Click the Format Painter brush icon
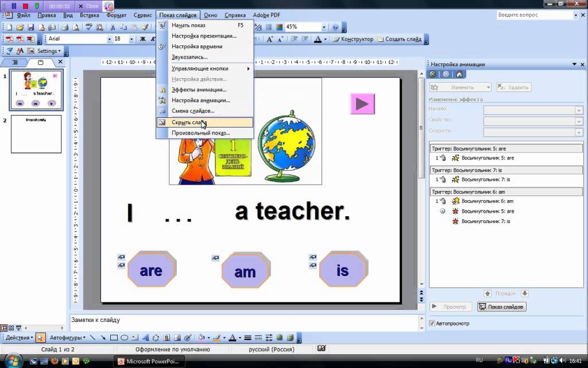Viewport: 588px width, 368px height. pos(145,27)
